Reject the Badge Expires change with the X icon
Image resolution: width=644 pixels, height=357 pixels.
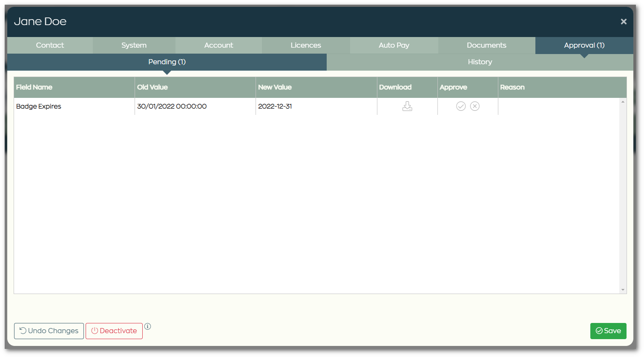pos(474,106)
